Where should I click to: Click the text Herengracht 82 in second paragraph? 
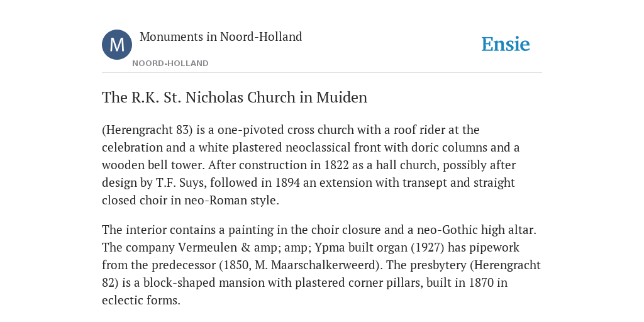506,265
